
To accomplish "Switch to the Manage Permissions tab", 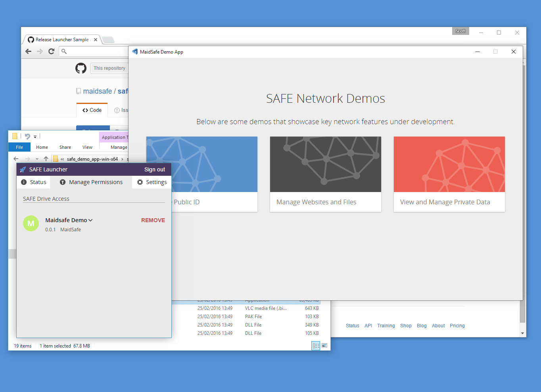I will [91, 182].
